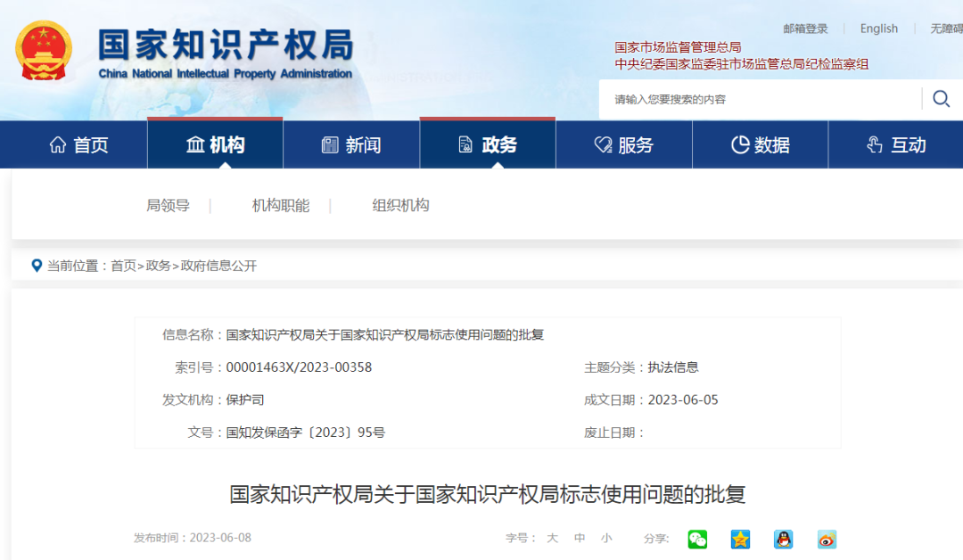Open the 互动 navigation tab
963x560 pixels.
pos(896,145)
